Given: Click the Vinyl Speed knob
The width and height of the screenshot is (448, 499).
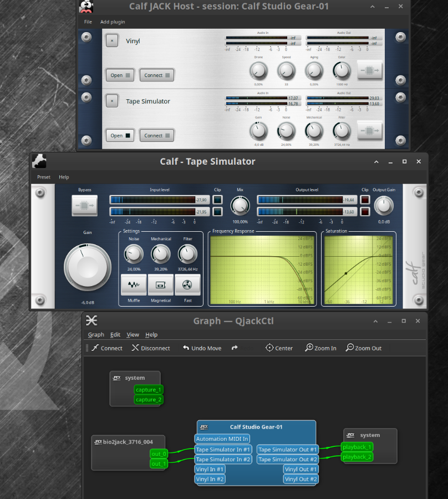Looking at the screenshot, I should coord(286,70).
